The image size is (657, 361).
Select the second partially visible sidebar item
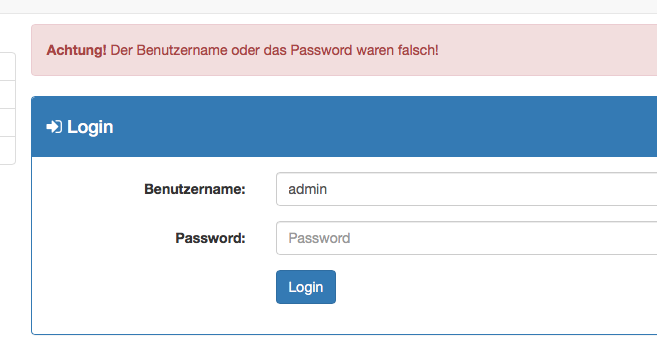8,95
